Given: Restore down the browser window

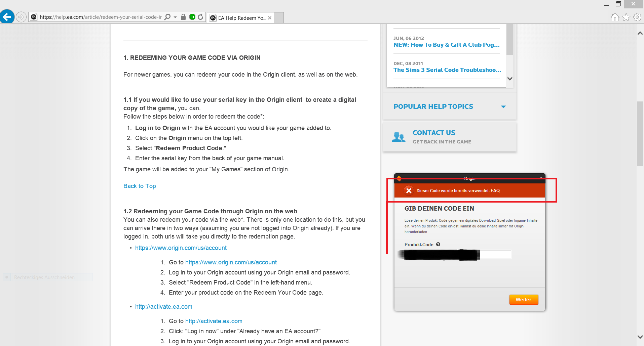Looking at the screenshot, I should (618, 4).
